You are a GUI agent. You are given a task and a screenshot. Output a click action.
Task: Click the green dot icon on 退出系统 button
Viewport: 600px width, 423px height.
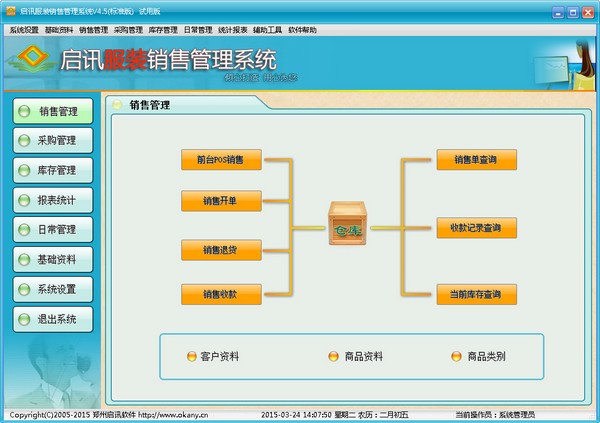point(24,320)
